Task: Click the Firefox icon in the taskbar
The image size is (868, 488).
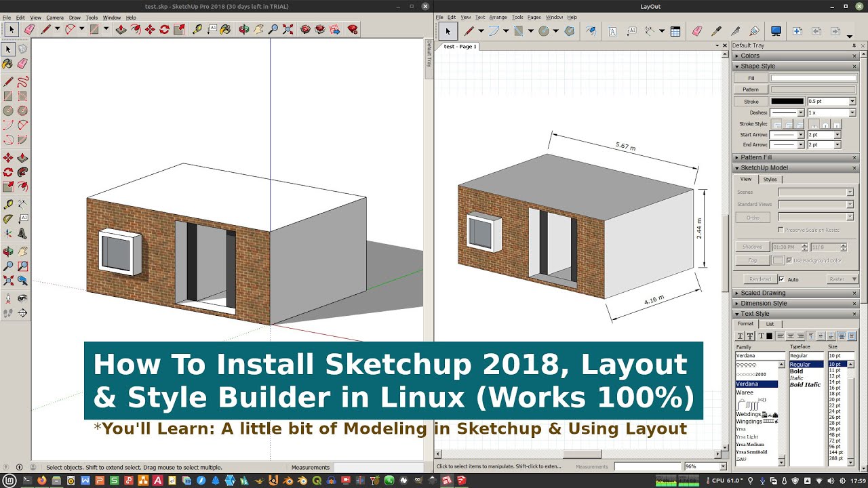Action: [x=41, y=481]
